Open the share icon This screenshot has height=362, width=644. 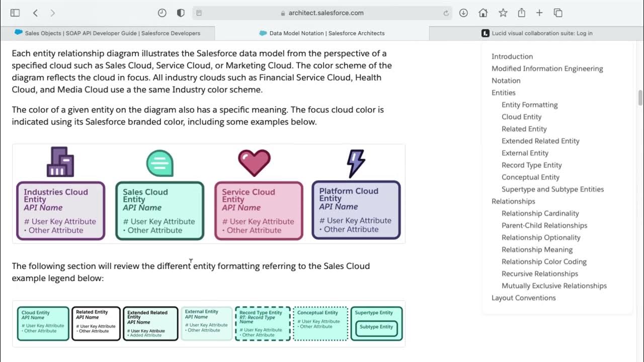coord(522,13)
